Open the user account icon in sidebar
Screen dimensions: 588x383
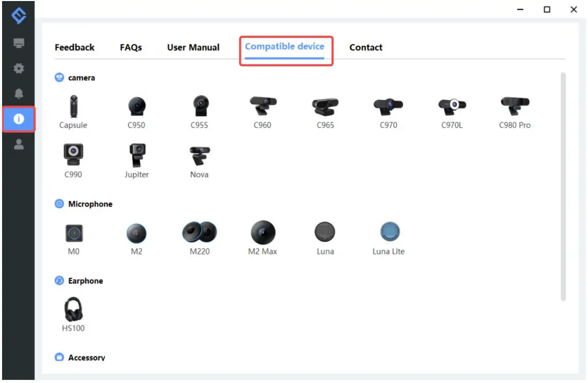(x=19, y=144)
